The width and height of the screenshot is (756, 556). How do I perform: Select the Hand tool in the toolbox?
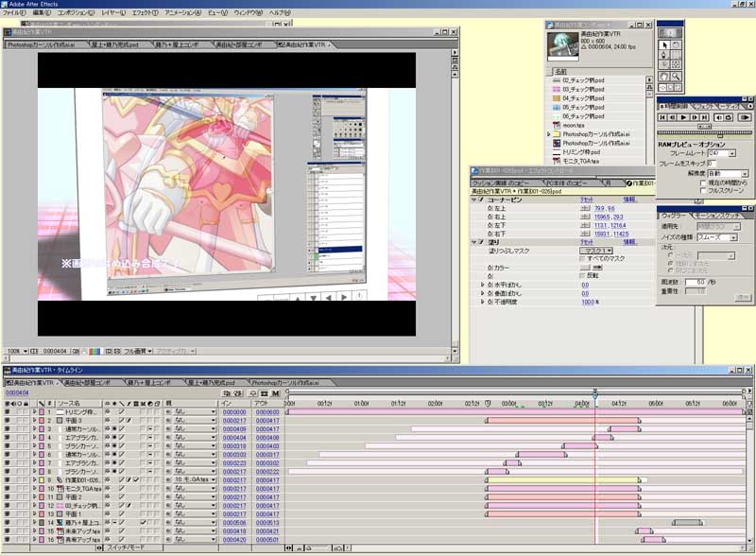(x=664, y=77)
